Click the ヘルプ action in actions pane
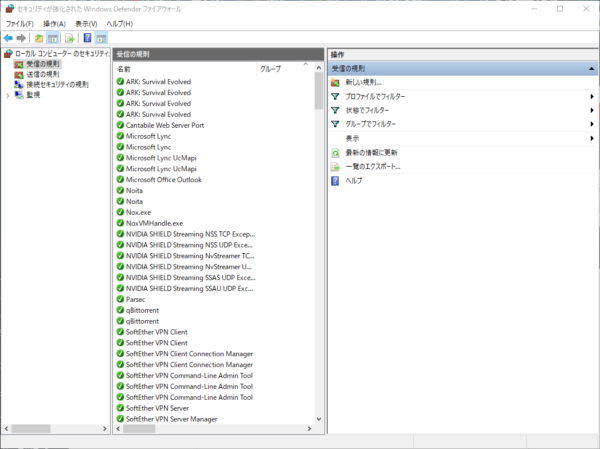The height and width of the screenshot is (449, 600). coord(354,181)
